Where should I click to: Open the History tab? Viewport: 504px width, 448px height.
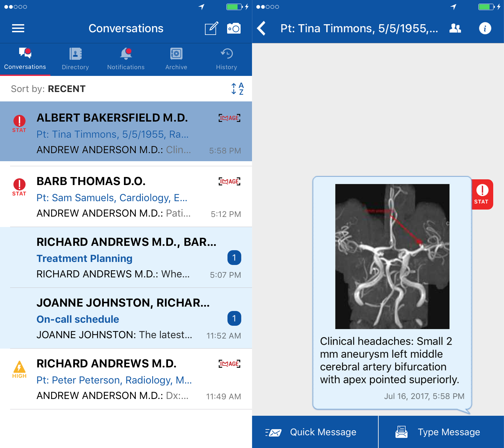coord(227,59)
